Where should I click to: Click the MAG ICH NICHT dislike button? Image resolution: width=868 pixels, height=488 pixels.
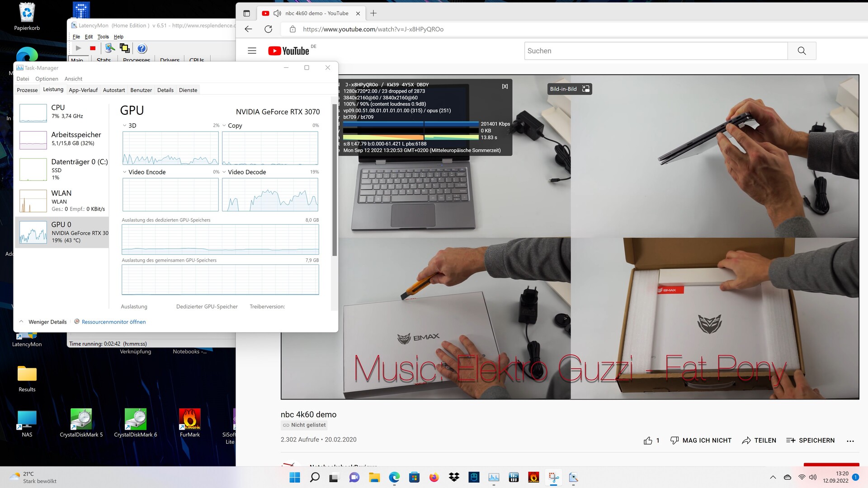(701, 441)
